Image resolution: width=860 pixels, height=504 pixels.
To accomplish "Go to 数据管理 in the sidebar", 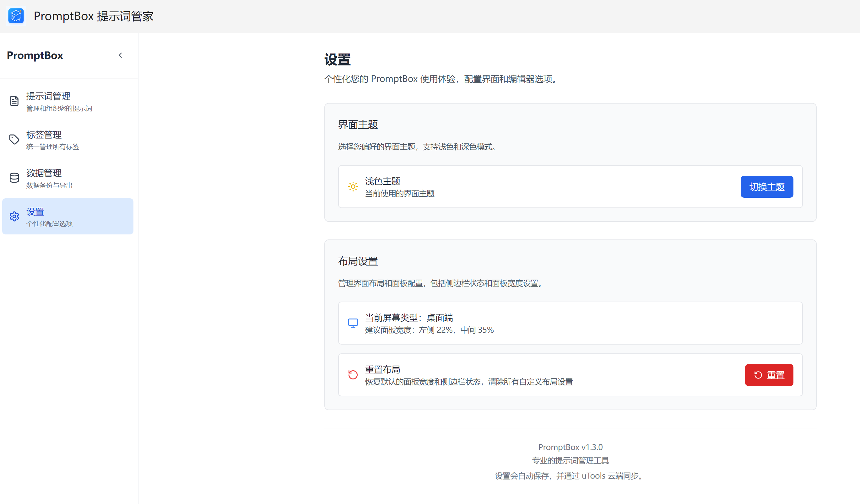I will tap(44, 173).
